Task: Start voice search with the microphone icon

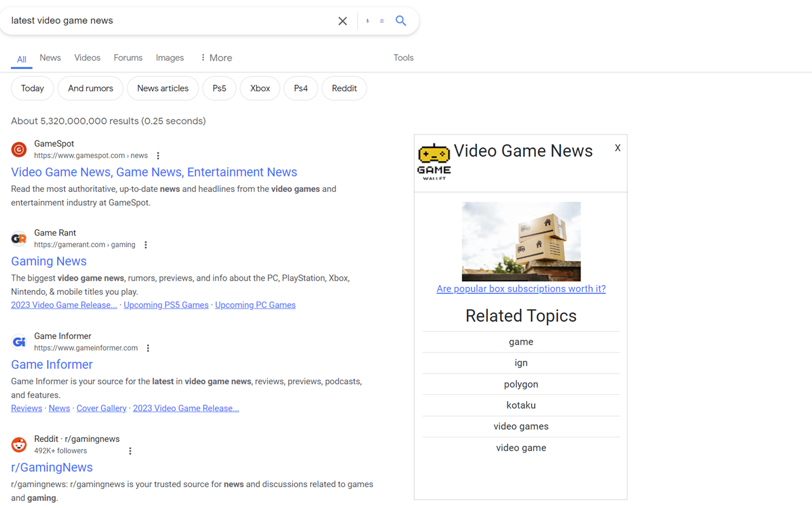Action: [367, 21]
